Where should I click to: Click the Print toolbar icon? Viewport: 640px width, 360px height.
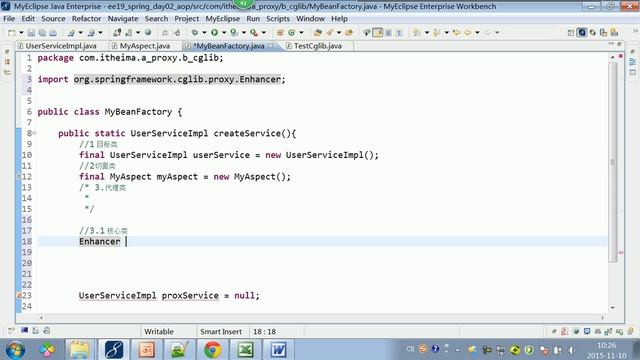click(x=53, y=33)
